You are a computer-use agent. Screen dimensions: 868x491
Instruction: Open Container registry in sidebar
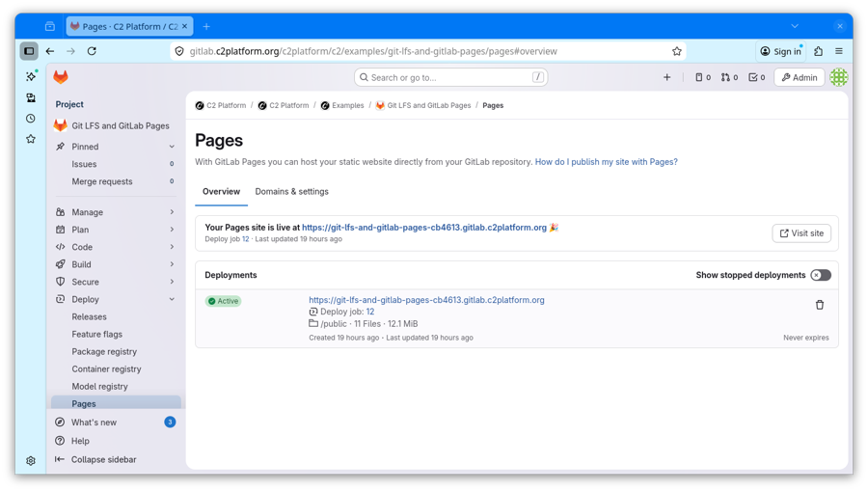pyautogui.click(x=106, y=368)
